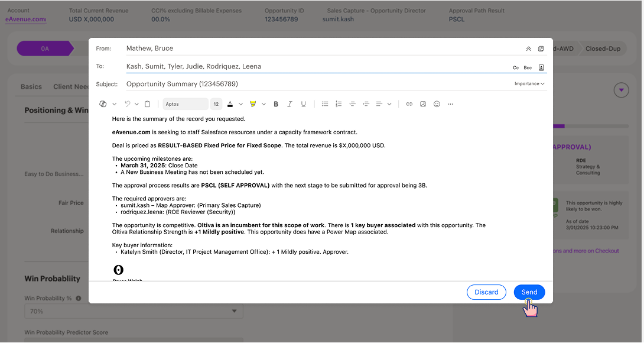
Task: Open the address book icon
Action: (x=541, y=67)
